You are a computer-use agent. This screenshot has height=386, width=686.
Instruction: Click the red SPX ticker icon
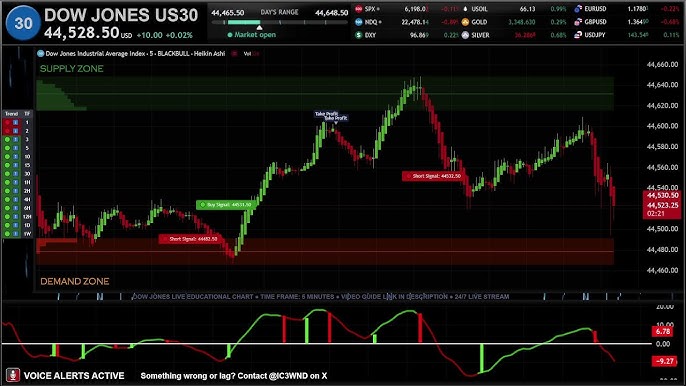point(358,9)
